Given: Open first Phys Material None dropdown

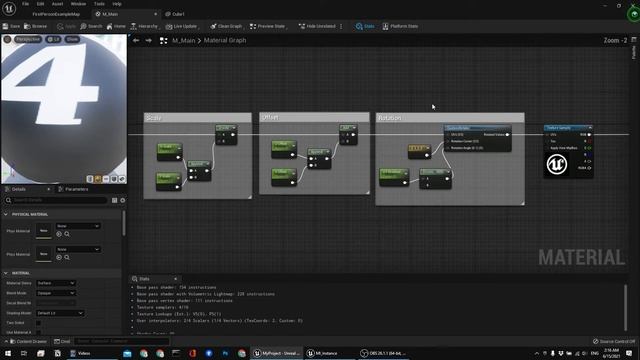Looking at the screenshot, I should pyautogui.click(x=78, y=226).
